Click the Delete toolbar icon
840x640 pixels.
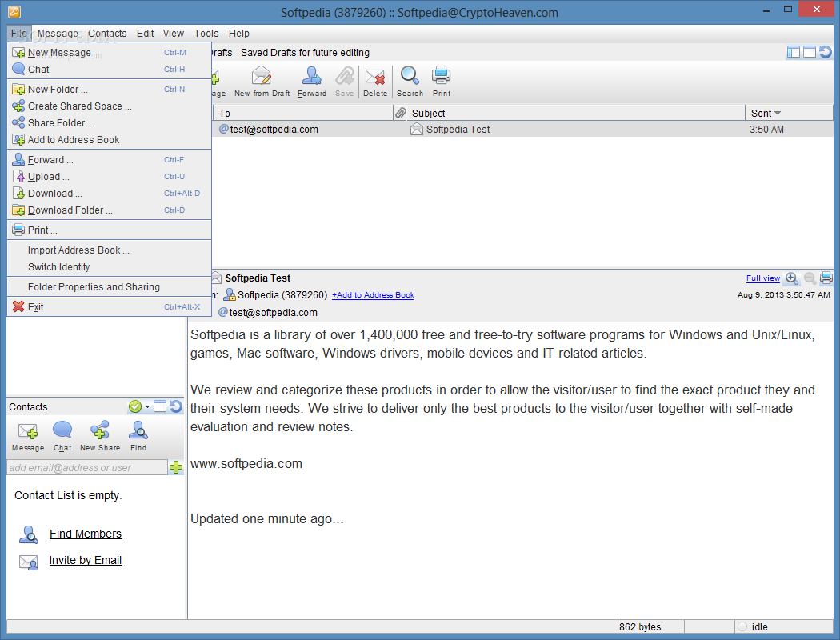coord(375,77)
